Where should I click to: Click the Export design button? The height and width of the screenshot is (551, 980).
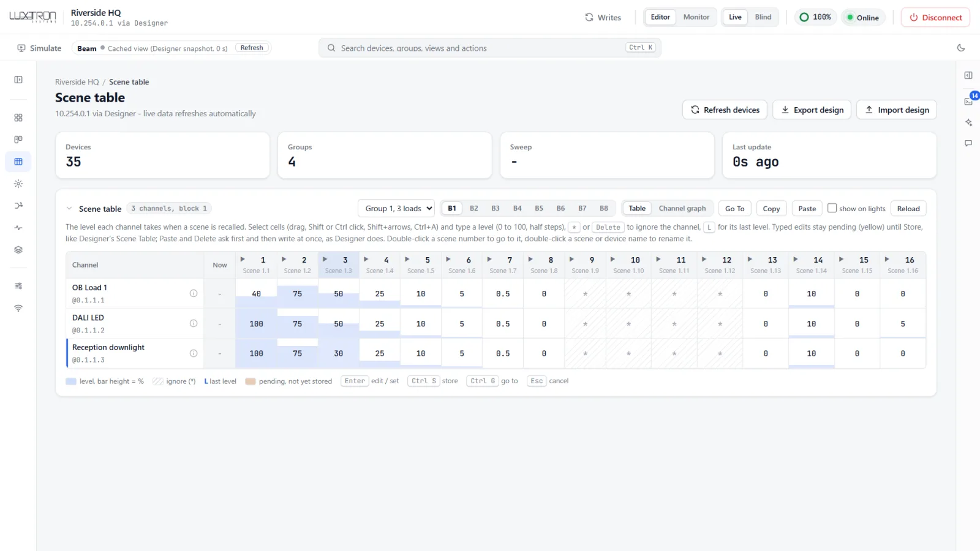click(812, 110)
